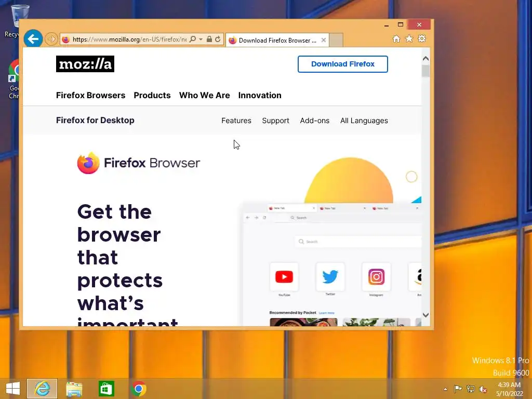Click the Internet Explorer taskbar icon
The width and height of the screenshot is (532, 399).
pos(42,389)
